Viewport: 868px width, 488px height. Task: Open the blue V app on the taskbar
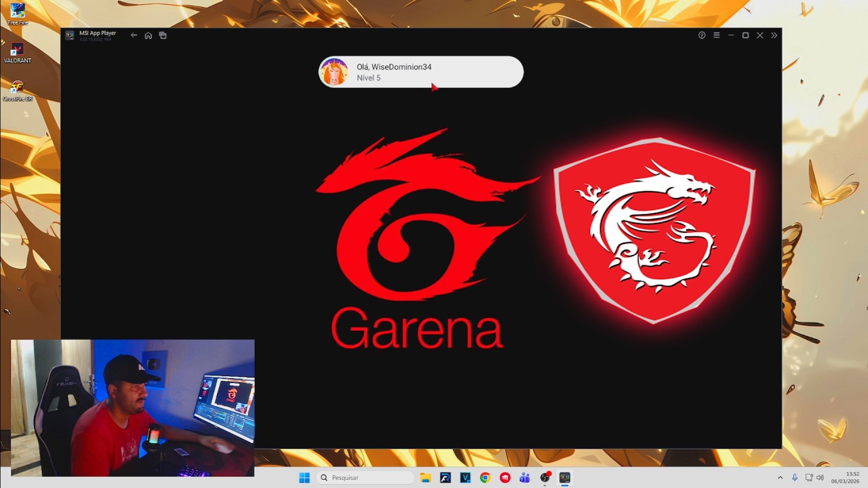(465, 478)
